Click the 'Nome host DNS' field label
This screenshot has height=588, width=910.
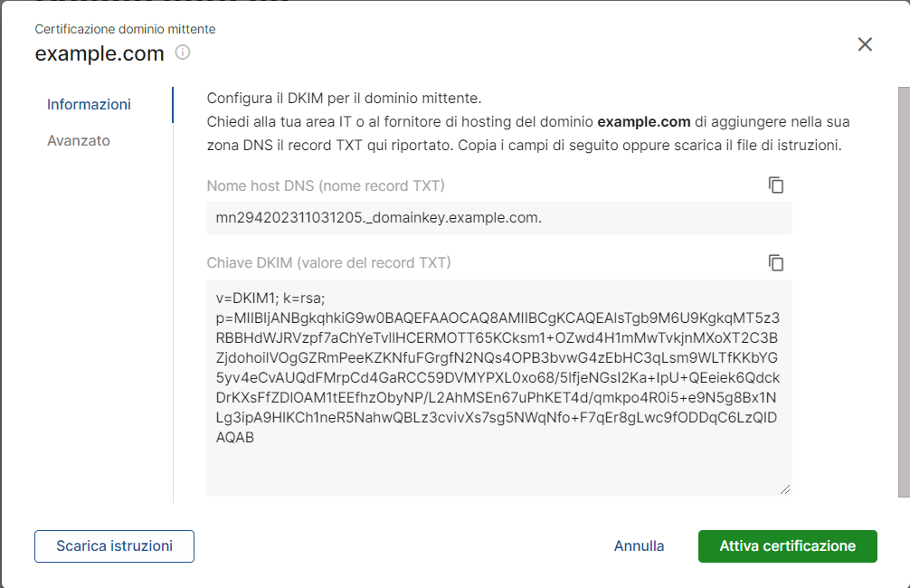[x=326, y=186]
